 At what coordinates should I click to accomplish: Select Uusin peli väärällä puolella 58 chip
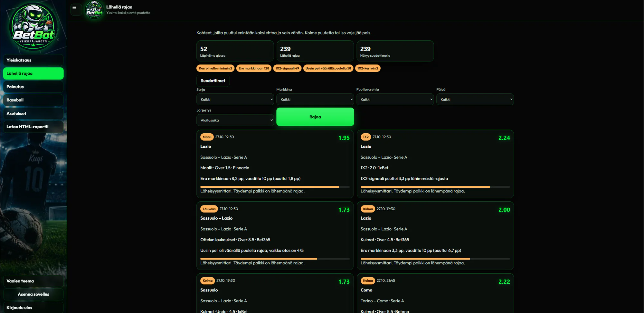[x=328, y=68]
